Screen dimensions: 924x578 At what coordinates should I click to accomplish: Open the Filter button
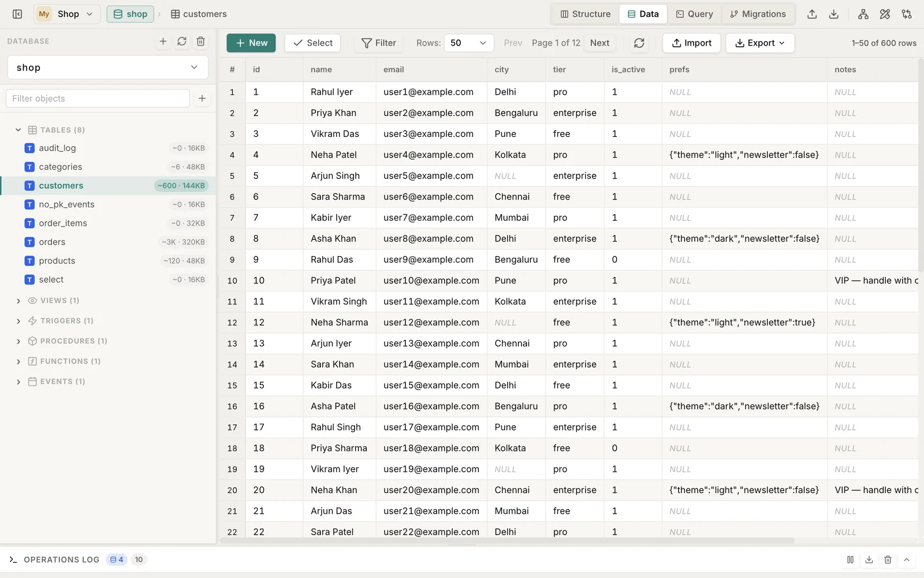pyautogui.click(x=378, y=43)
